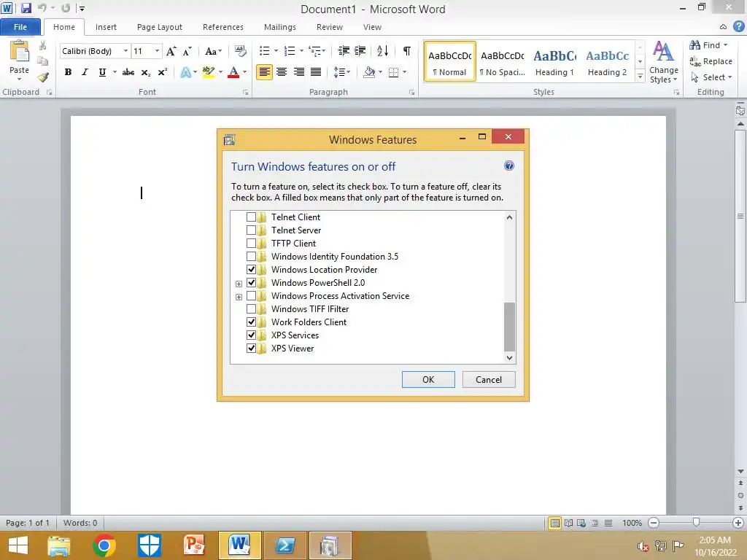Viewport: 747px width, 560px height.
Task: Increase paragraph indent
Action: click(360, 51)
